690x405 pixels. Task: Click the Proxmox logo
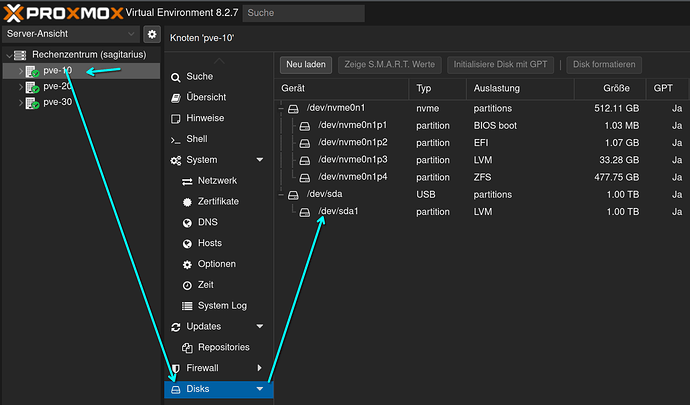tap(63, 13)
